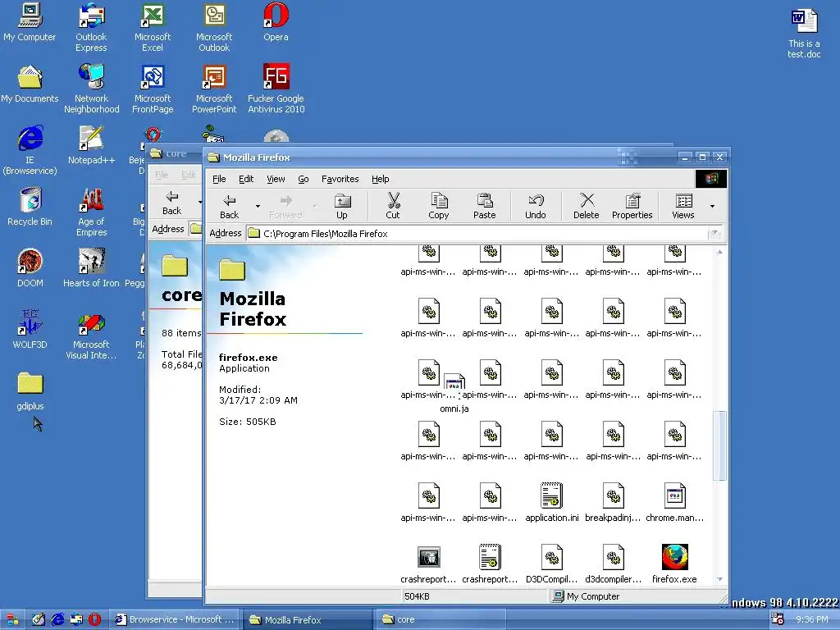The width and height of the screenshot is (840, 630).
Task: Open the File menu in Mozilla Firefox window
Action: point(219,179)
